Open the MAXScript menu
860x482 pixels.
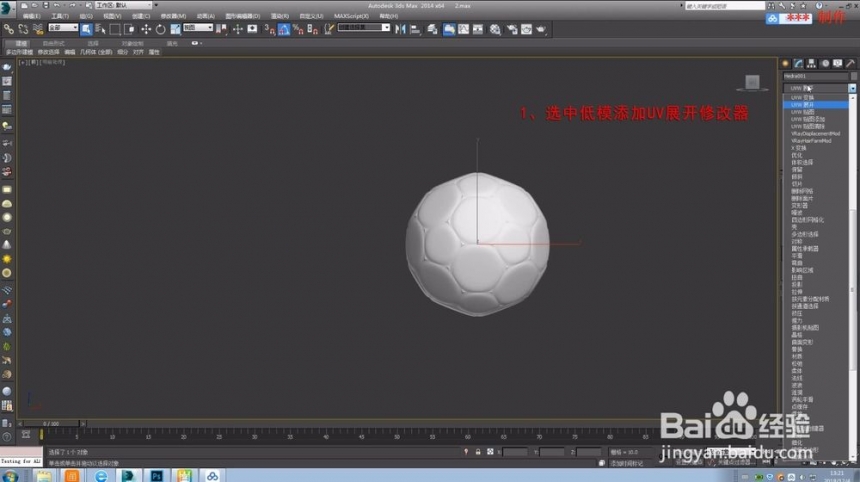pyautogui.click(x=351, y=16)
